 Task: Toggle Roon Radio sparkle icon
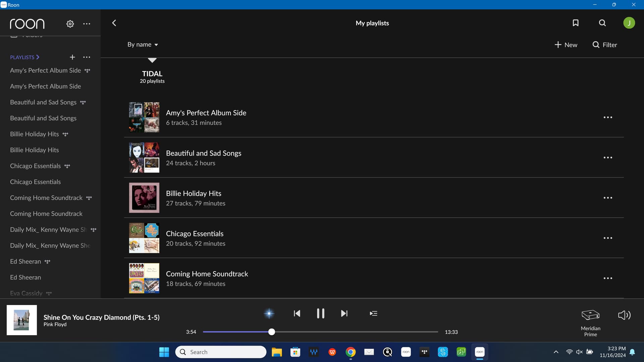(x=269, y=313)
